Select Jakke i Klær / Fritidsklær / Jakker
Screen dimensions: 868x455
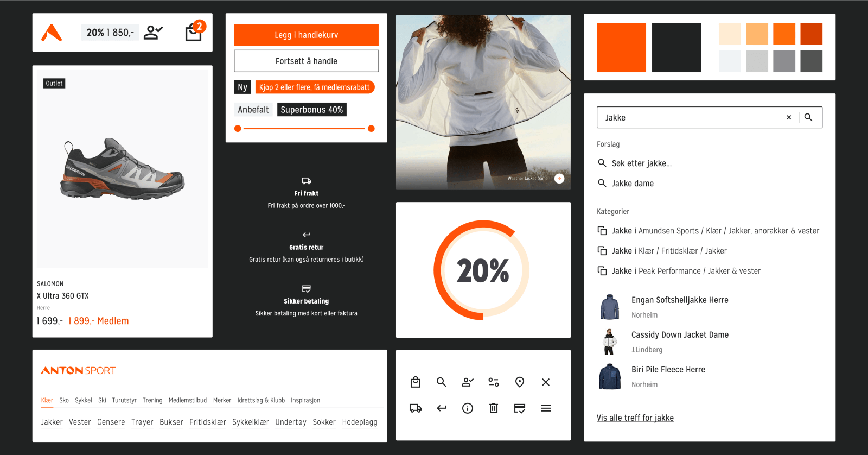click(669, 251)
